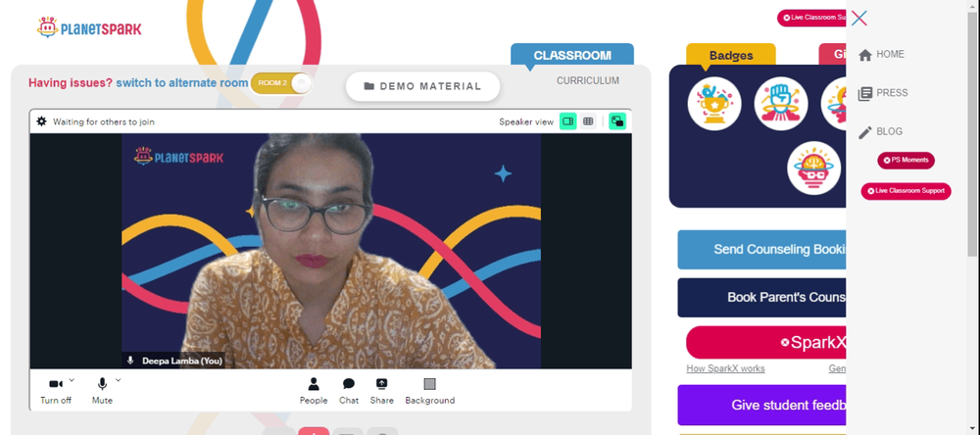This screenshot has width=980, height=435.
Task: Select the brain with glasses badge
Action: tap(813, 169)
